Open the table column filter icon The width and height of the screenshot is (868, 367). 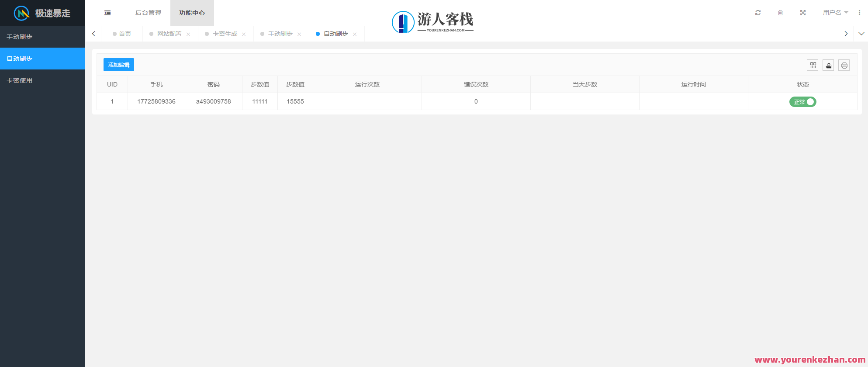pyautogui.click(x=813, y=65)
